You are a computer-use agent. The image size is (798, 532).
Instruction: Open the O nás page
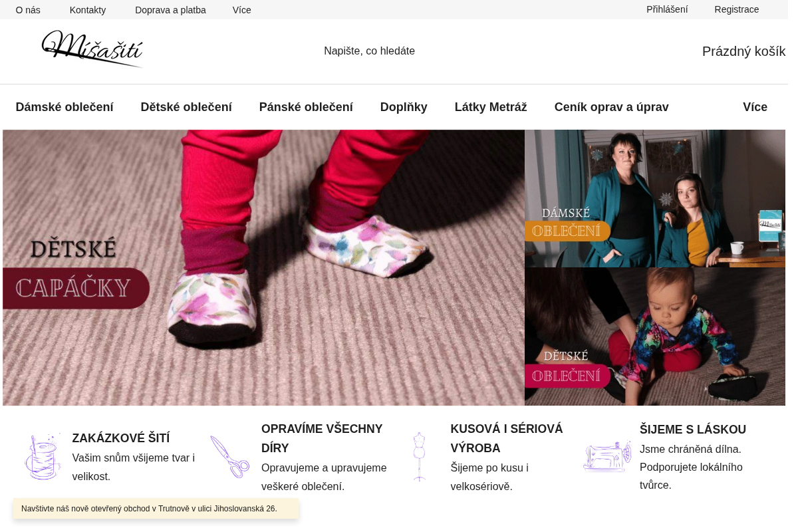(28, 10)
